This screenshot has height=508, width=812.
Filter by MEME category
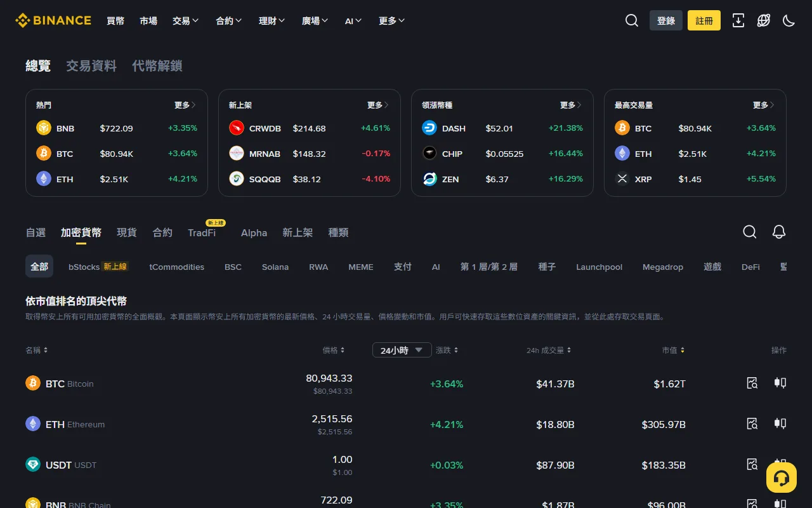(361, 267)
